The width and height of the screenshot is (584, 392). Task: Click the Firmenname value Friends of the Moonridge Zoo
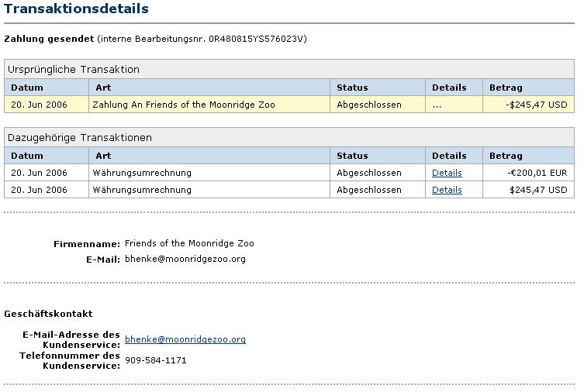(x=189, y=243)
